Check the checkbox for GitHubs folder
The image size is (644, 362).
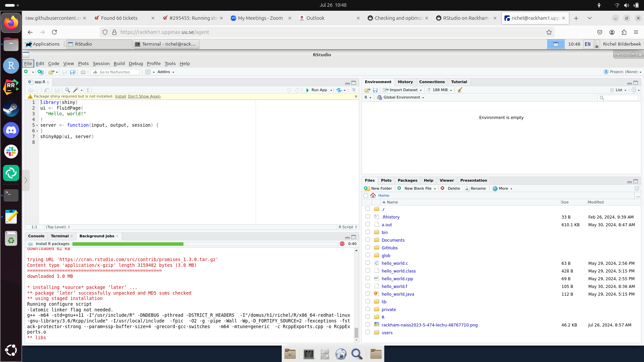pyautogui.click(x=368, y=247)
